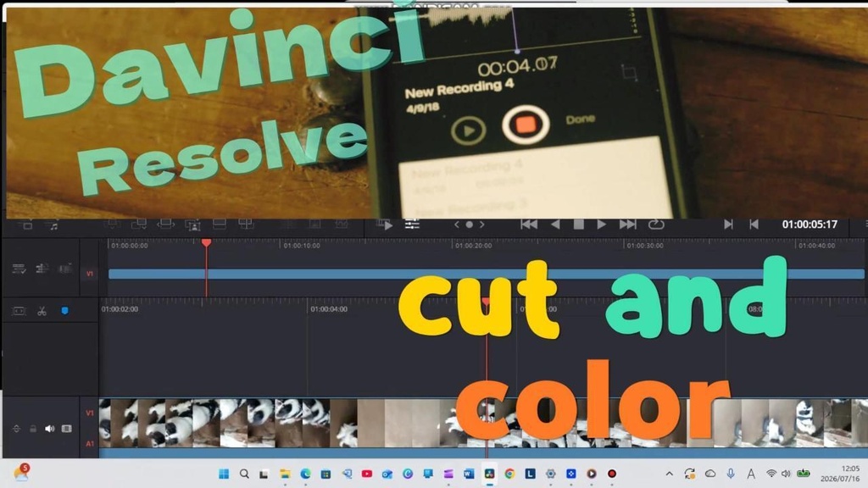
Task: Click the red playhead on the lower timeline ruler
Action: click(x=486, y=302)
